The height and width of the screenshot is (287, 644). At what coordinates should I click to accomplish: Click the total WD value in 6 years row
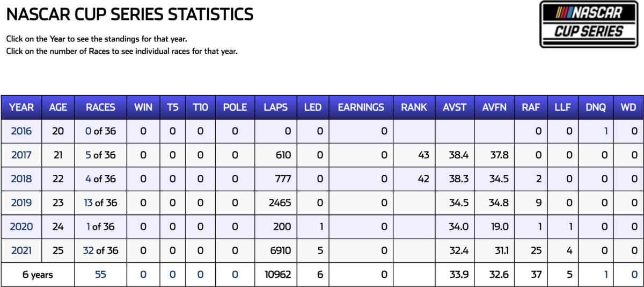pos(634,274)
